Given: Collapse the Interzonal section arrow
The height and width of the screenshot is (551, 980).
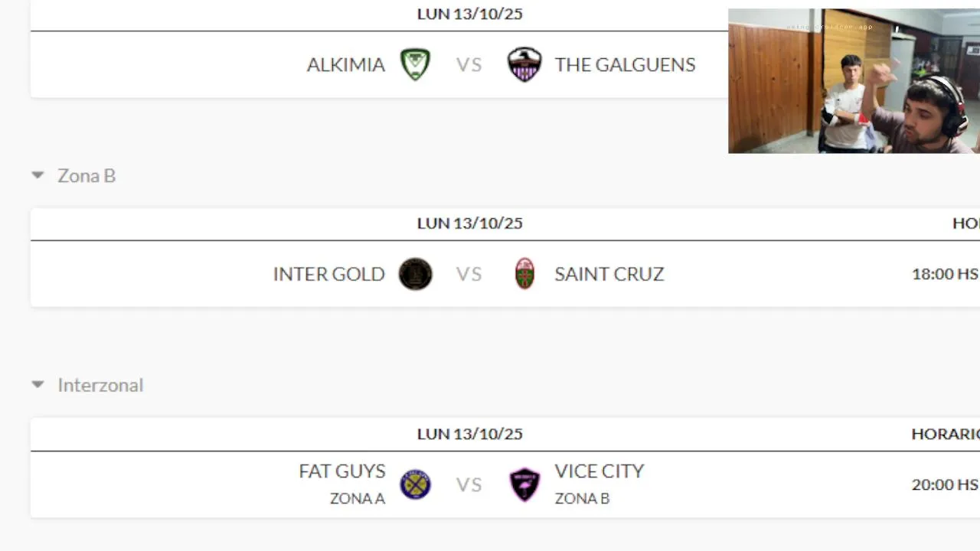Looking at the screenshot, I should click(x=38, y=384).
